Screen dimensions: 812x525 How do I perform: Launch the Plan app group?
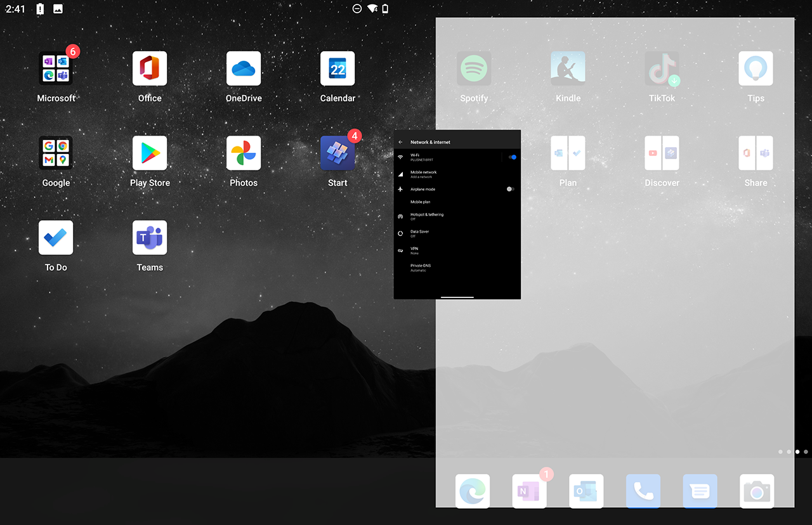click(x=568, y=153)
